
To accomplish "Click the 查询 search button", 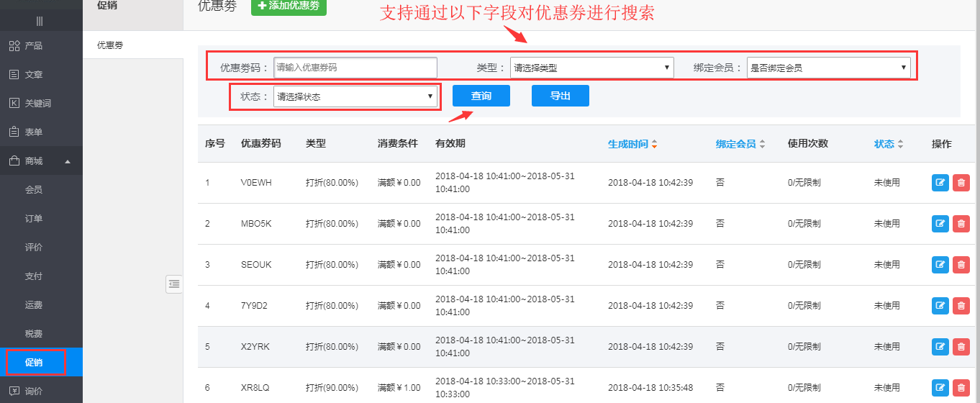I will click(481, 96).
